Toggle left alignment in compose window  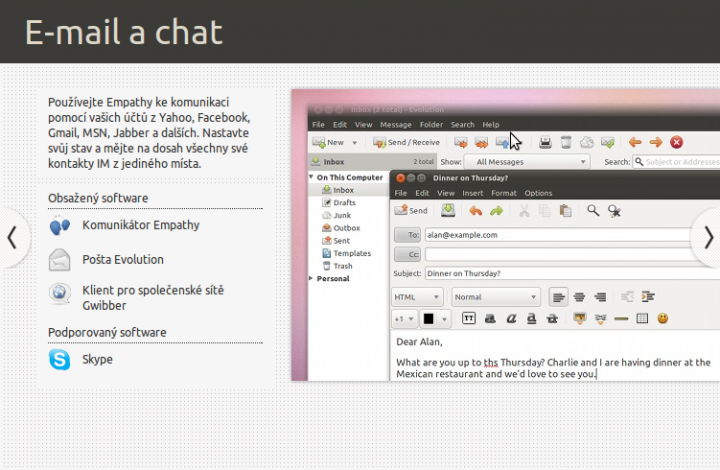558,297
